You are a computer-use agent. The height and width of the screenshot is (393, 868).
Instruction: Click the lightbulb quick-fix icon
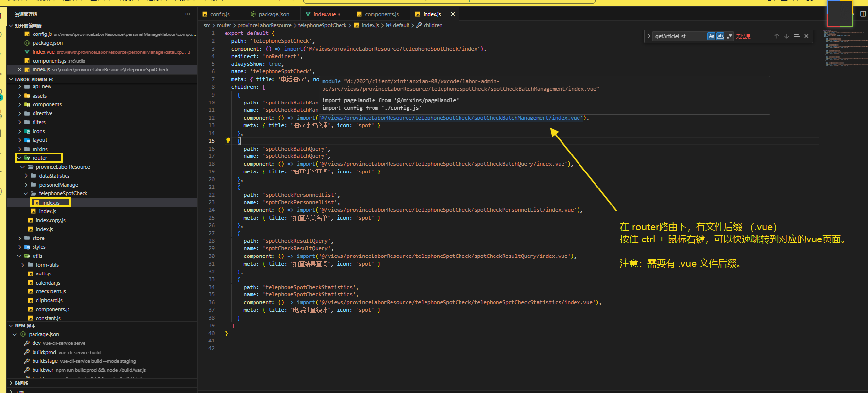[228, 140]
